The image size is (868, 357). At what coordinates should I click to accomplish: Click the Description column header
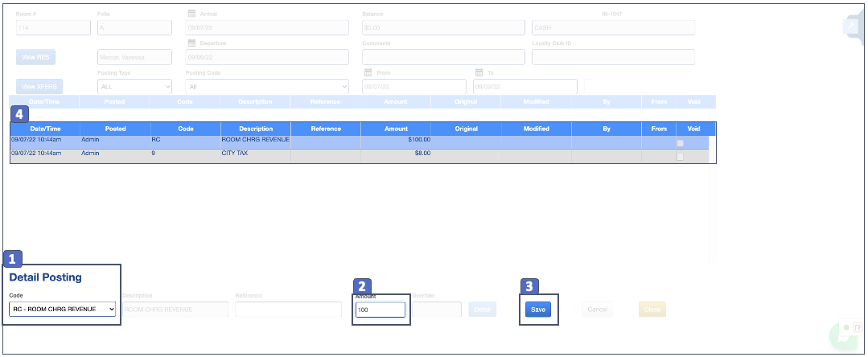click(255, 129)
